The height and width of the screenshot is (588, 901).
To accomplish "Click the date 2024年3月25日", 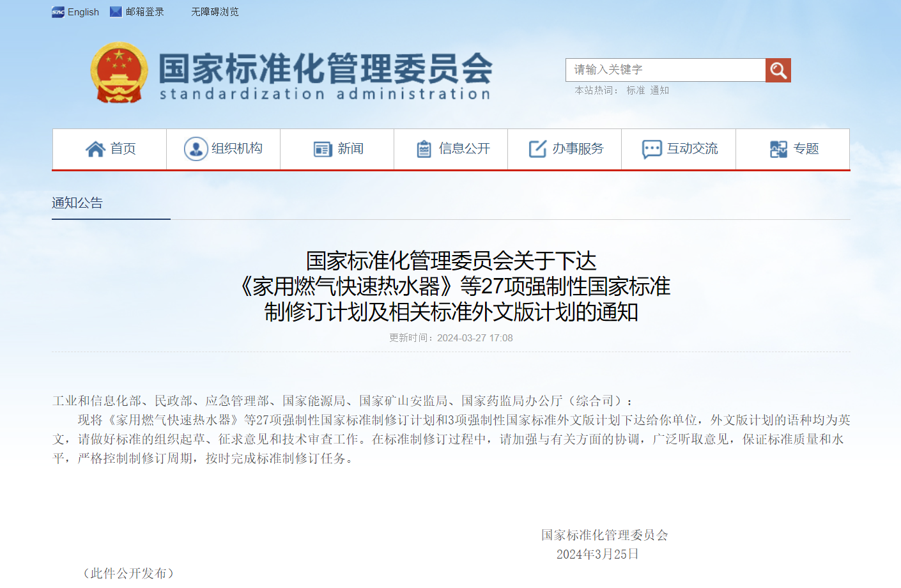I will [x=597, y=554].
